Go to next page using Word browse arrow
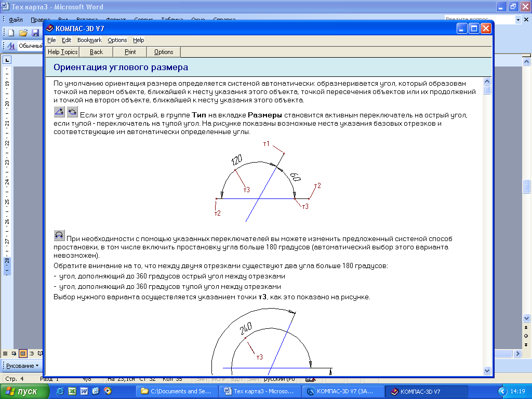The width and height of the screenshot is (532, 399). click(526, 345)
